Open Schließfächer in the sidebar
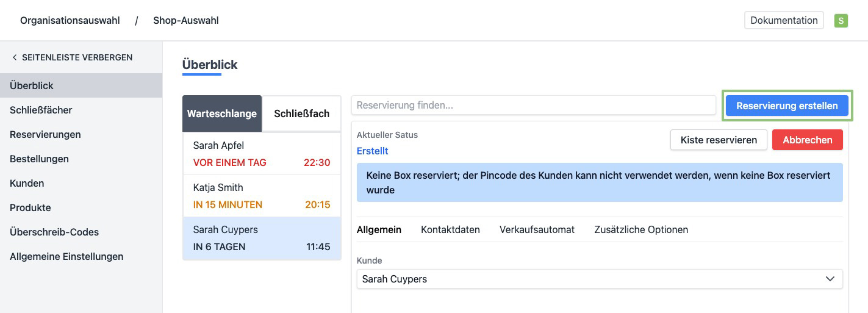This screenshot has width=868, height=313. (x=41, y=110)
